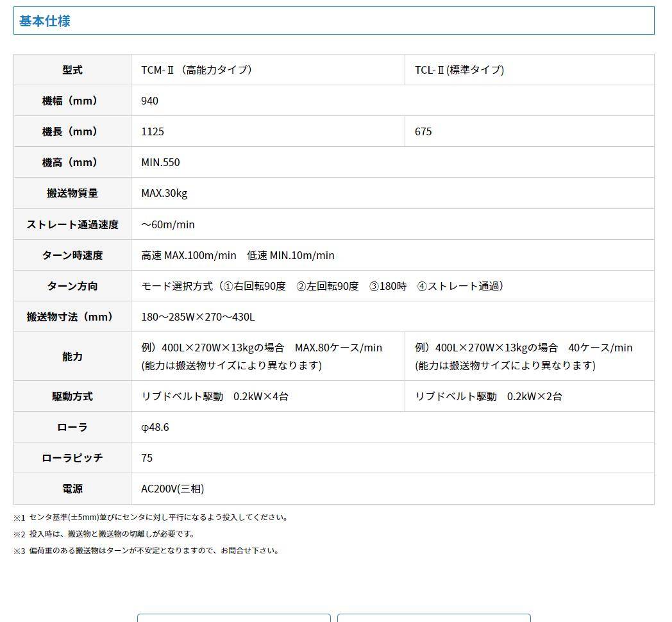Click the 基本仕様 section heading

coord(45,21)
